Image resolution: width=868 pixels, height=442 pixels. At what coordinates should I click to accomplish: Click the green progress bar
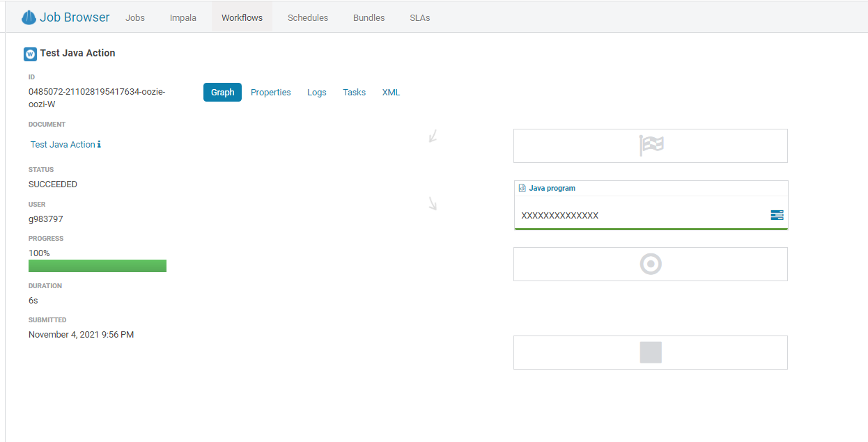click(98, 266)
